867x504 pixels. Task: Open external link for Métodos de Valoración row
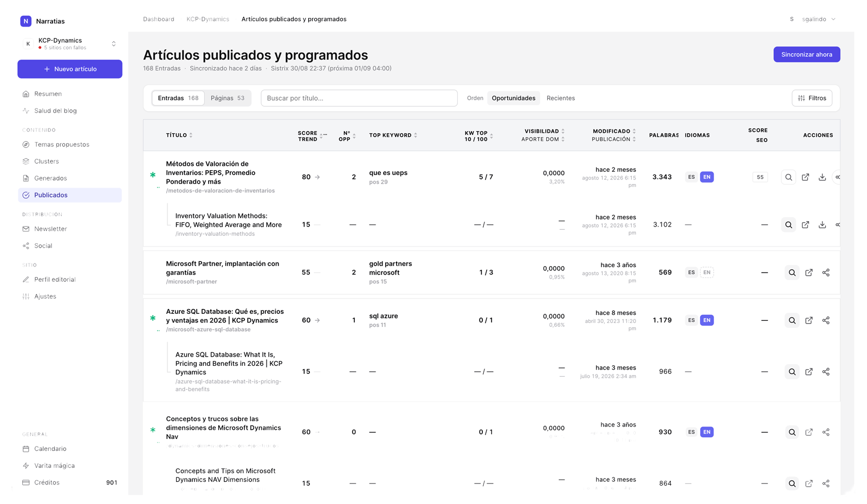(x=805, y=177)
